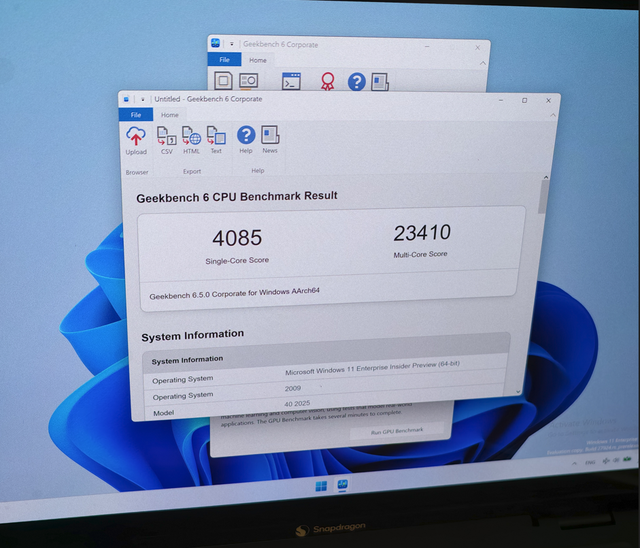Click the Single-Core Score label
Viewport: 640px width, 548px height.
(237, 260)
